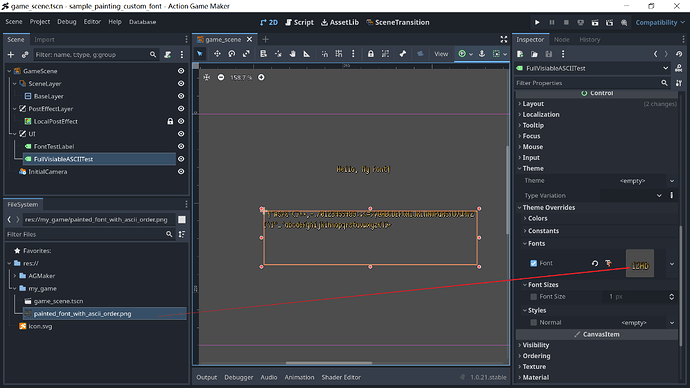
Task: Toggle distraction-free mode expand icon
Action: pos(503,40)
